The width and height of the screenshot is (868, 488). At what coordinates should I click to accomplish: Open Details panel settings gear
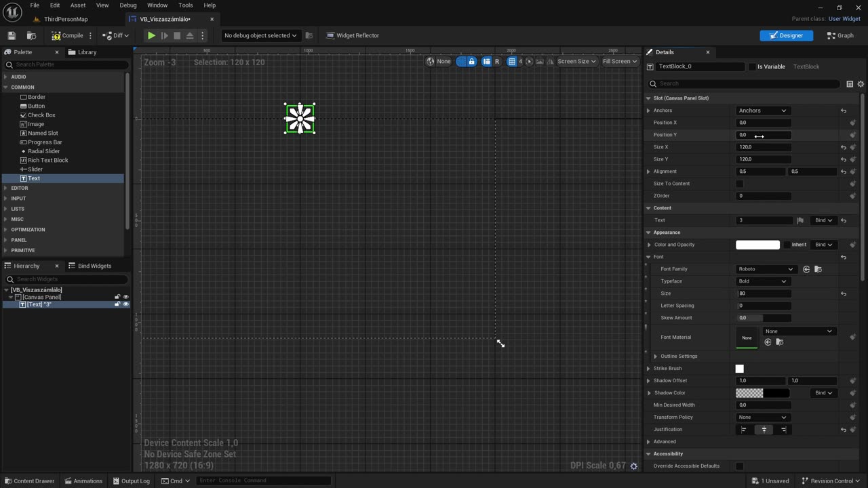[861, 84]
